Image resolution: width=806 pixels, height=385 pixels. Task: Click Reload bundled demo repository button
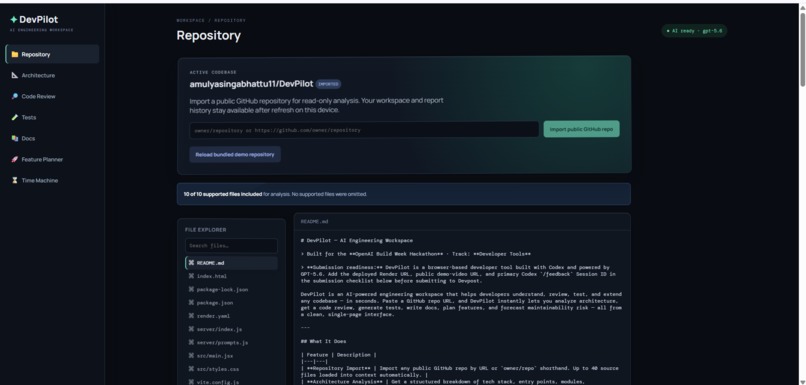235,154
